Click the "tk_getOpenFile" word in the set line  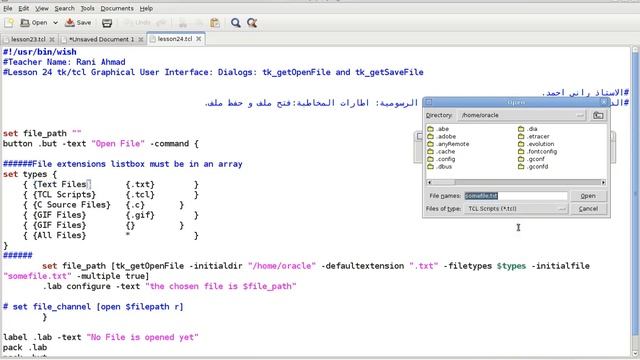click(150, 266)
